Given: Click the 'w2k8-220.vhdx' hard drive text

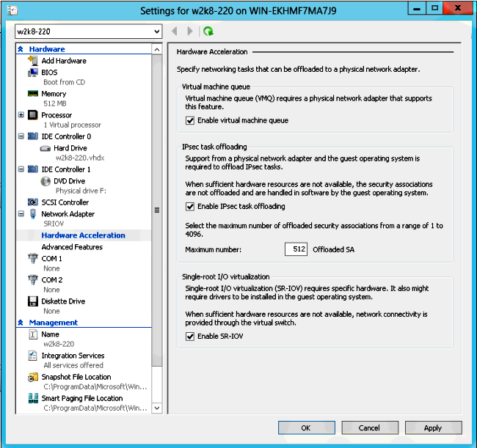Looking at the screenshot, I should [x=80, y=158].
